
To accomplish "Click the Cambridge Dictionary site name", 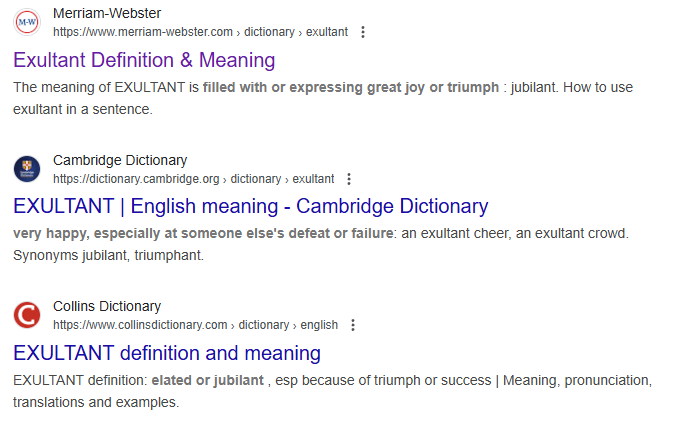I will point(120,160).
